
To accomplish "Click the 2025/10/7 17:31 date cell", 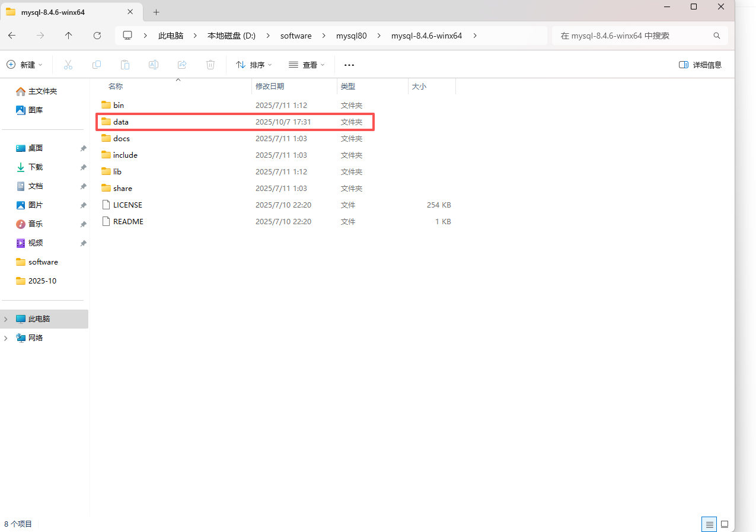I will (x=283, y=122).
